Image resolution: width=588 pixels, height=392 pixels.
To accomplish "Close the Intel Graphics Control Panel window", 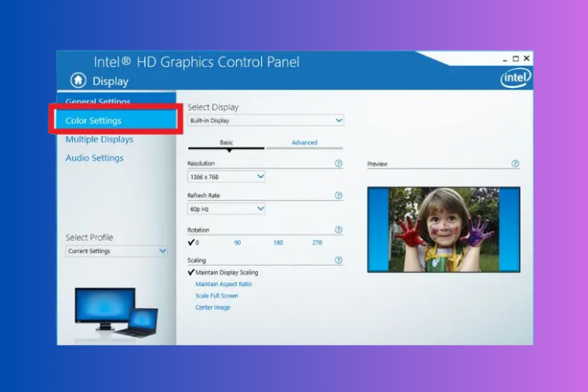I will coord(527,58).
